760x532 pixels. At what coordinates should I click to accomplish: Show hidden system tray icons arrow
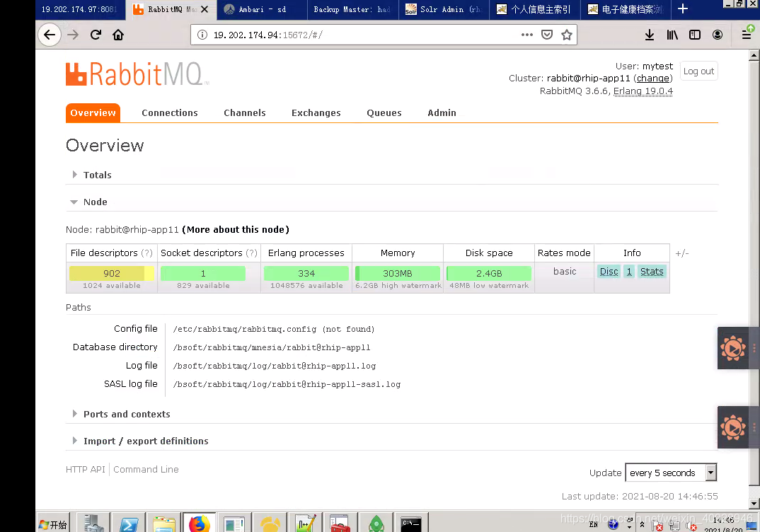[642, 525]
